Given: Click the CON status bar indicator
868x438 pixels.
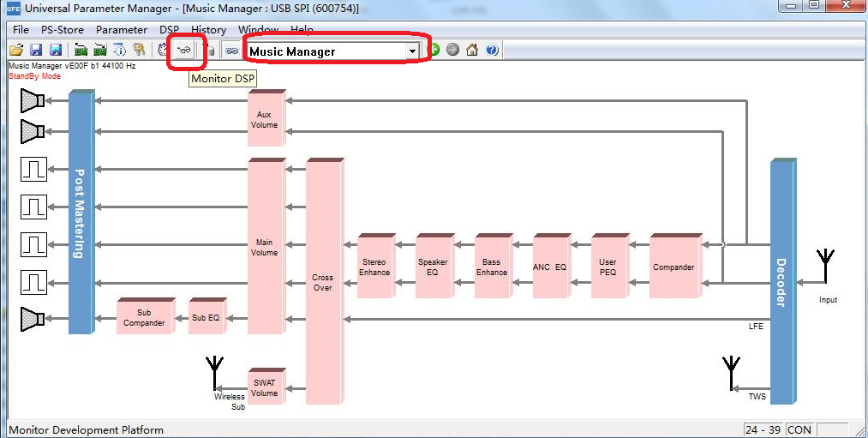Looking at the screenshot, I should tap(799, 429).
